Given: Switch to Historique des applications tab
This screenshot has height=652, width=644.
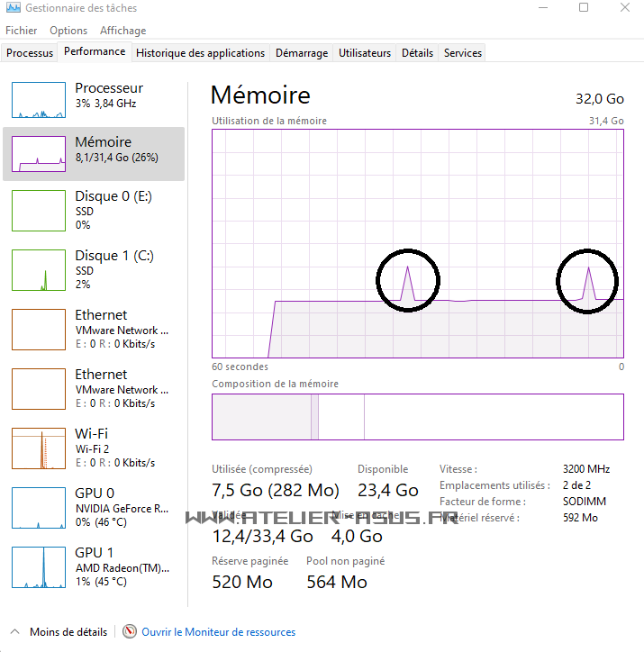Looking at the screenshot, I should (200, 53).
